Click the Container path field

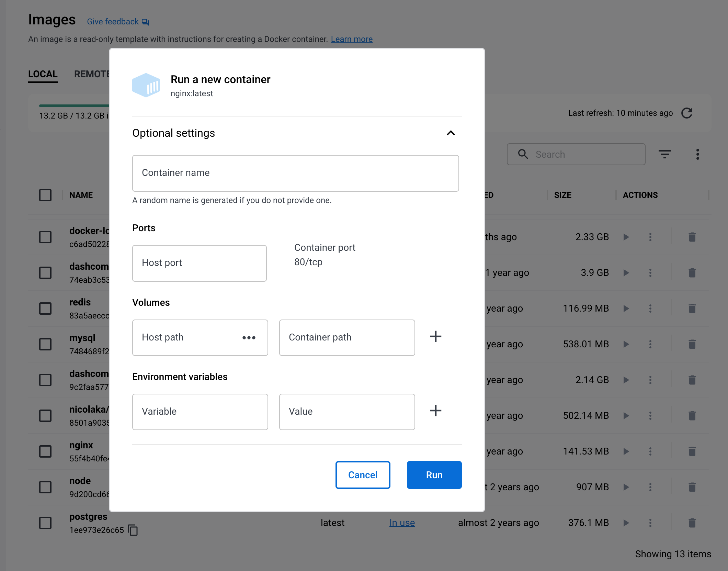[x=347, y=338]
